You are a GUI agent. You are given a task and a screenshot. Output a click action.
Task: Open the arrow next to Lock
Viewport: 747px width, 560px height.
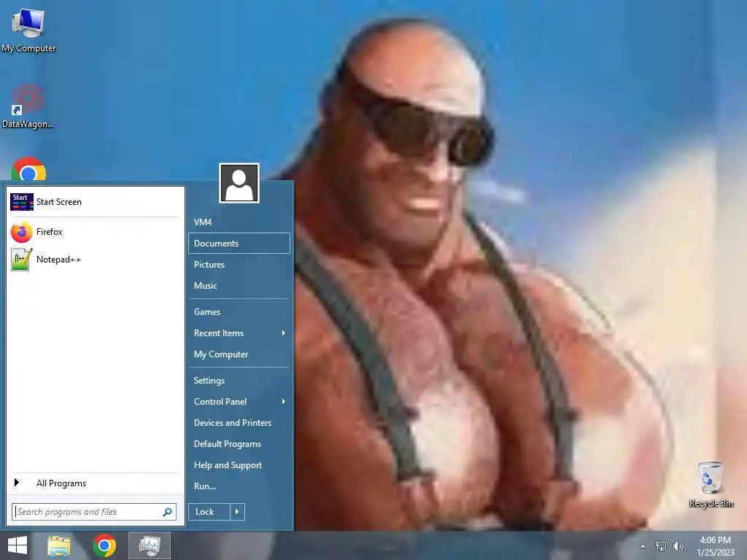[237, 512]
